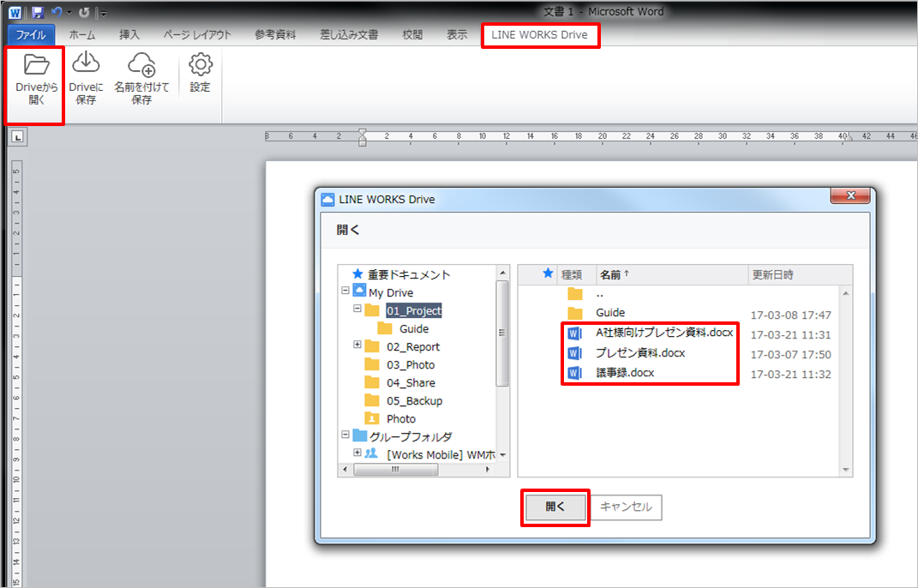Screen dimensions: 918x588
Task: Open the 挿入 ribbon tab
Action: coord(129,35)
